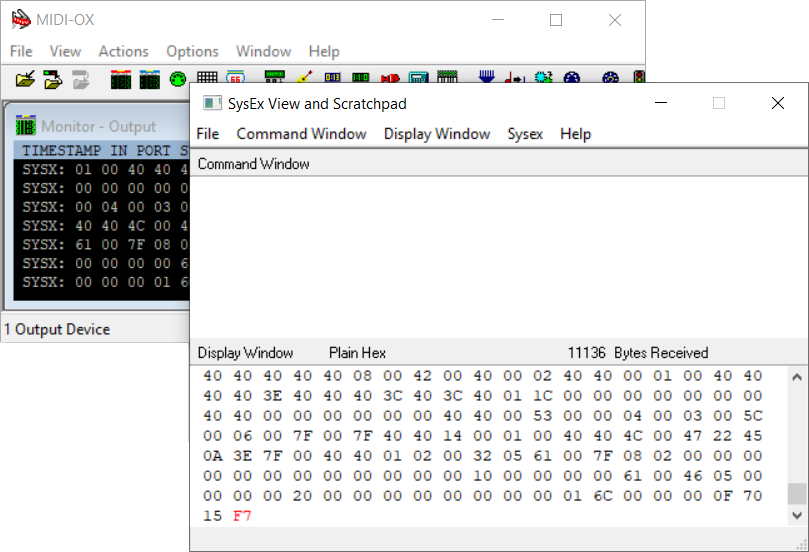
Task: Click the '6C' byte in the hex display
Action: click(x=603, y=496)
